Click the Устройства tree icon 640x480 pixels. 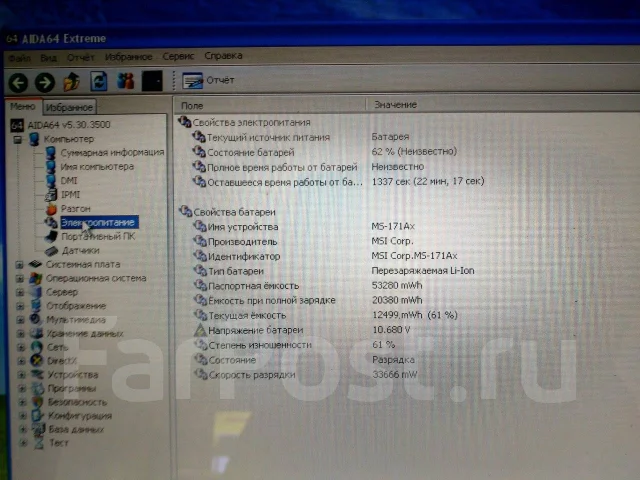coord(38,375)
